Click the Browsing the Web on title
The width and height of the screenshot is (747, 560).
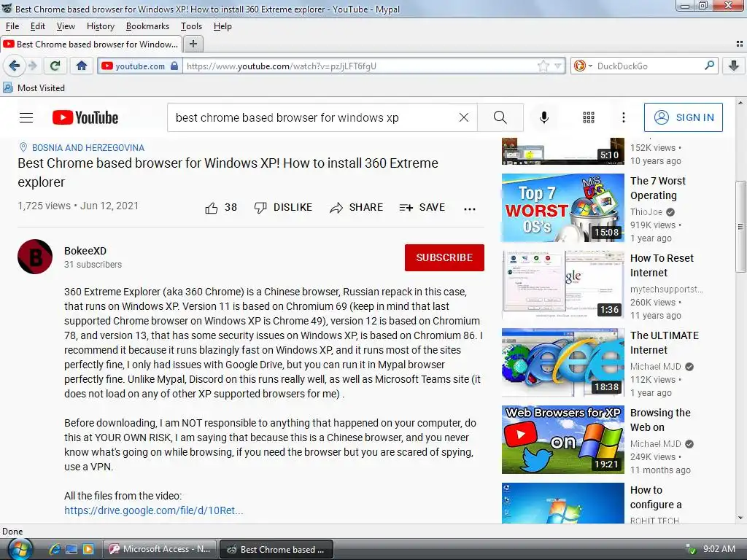click(x=660, y=420)
